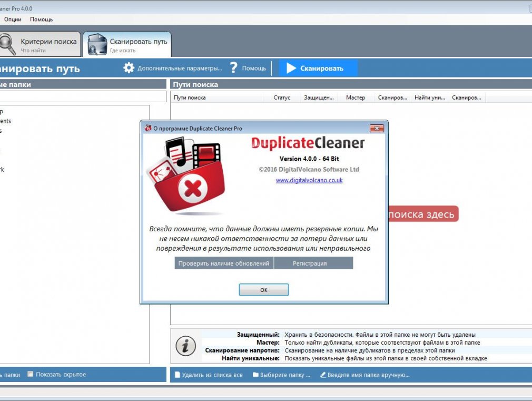Image resolution: width=532 pixels, height=401 pixels.
Task: Open the www.digitalvolcano.co.uk link
Action: pos(309,180)
